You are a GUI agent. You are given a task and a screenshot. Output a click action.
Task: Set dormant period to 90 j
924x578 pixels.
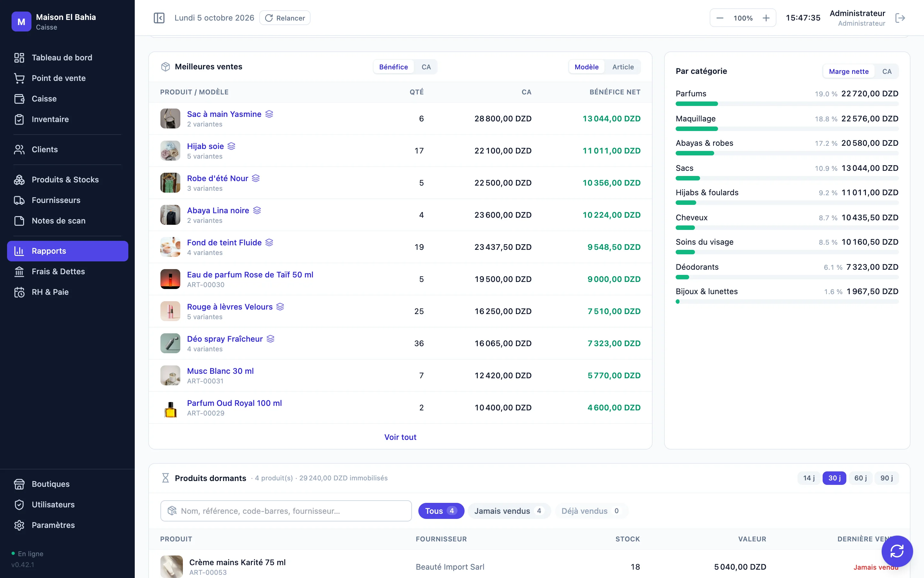point(886,478)
